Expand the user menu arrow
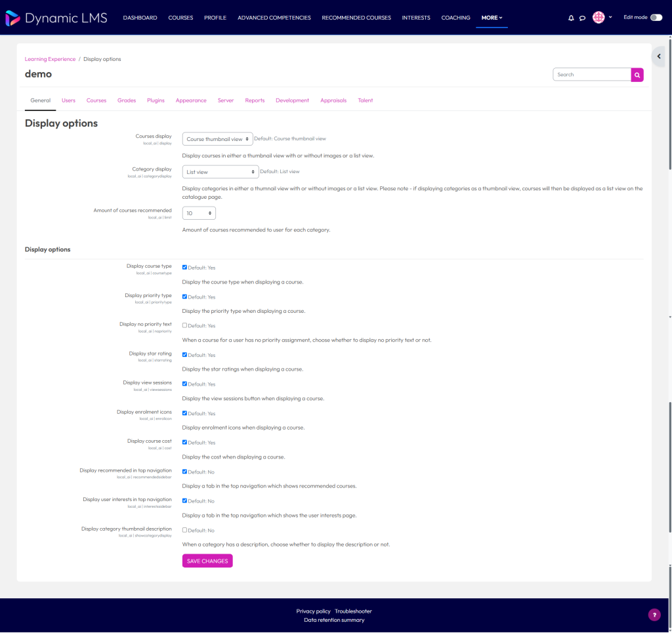This screenshot has height=633, width=672. (610, 17)
